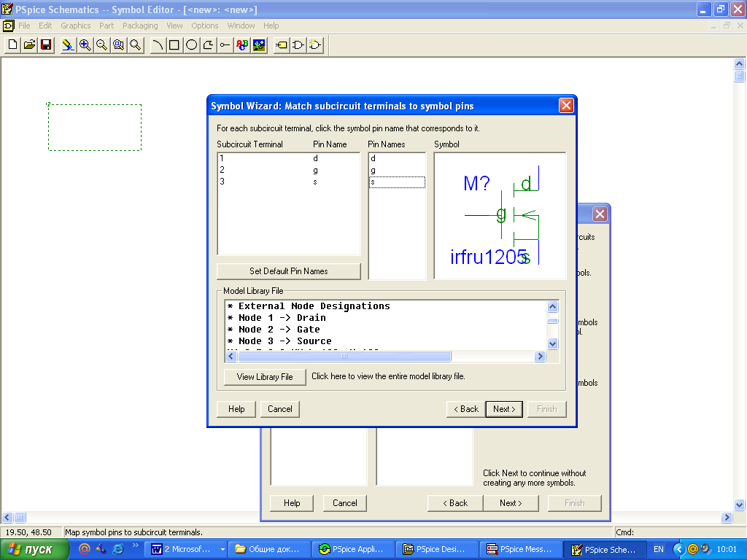Image resolution: width=747 pixels, height=560 pixels.
Task: Click the Zoom Out magnifier icon
Action: (x=102, y=45)
